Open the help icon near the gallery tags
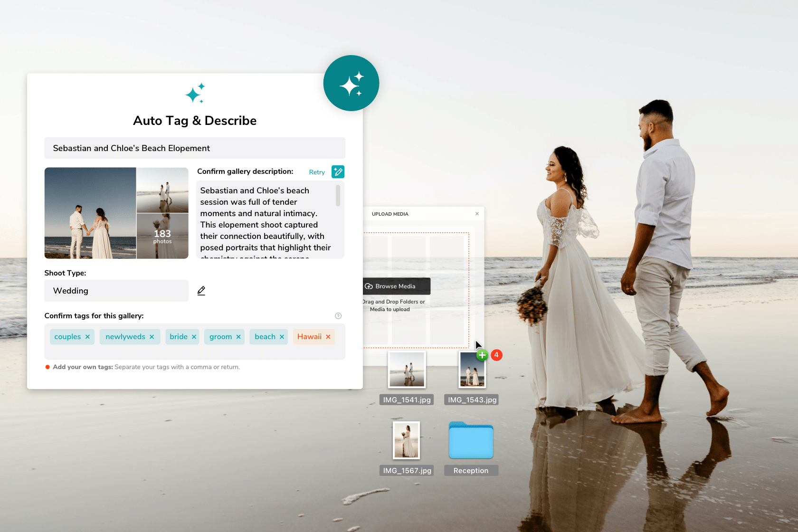This screenshot has height=532, width=798. click(x=338, y=315)
